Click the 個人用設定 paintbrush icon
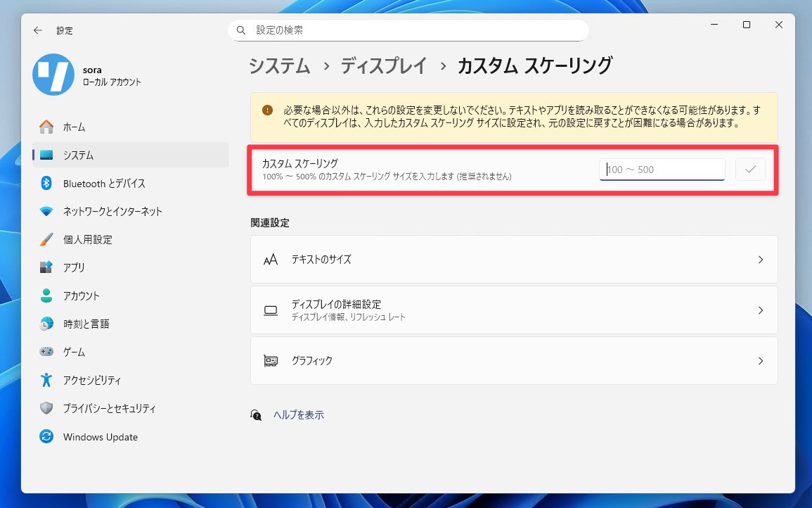The height and width of the screenshot is (508, 812). [46, 240]
